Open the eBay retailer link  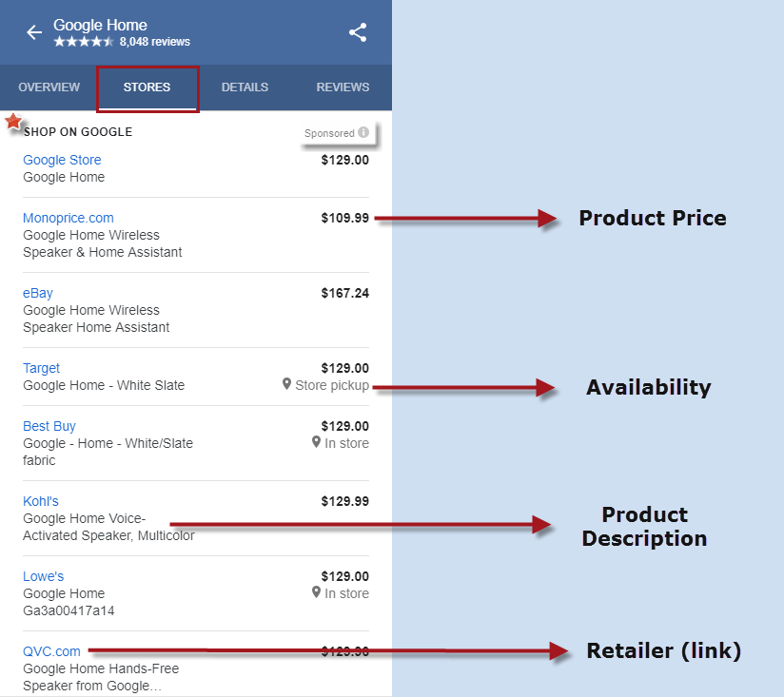coord(38,293)
